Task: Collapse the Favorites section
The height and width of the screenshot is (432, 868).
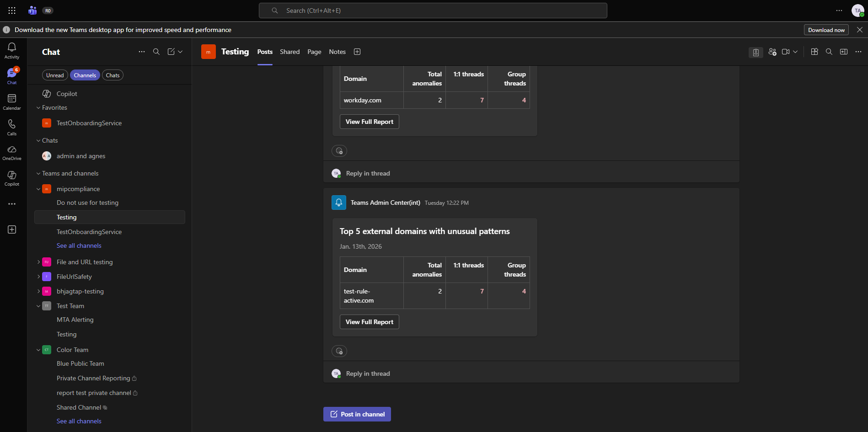Action: (x=38, y=107)
